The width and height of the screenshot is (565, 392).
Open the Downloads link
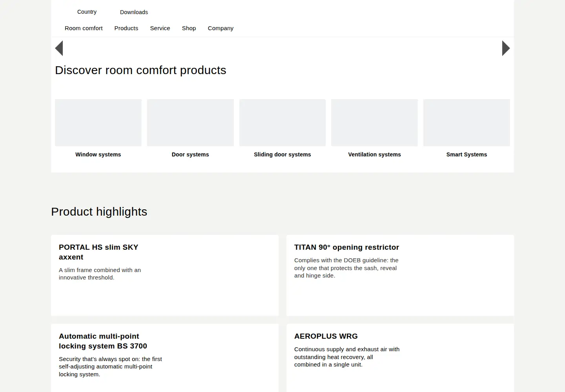click(134, 12)
